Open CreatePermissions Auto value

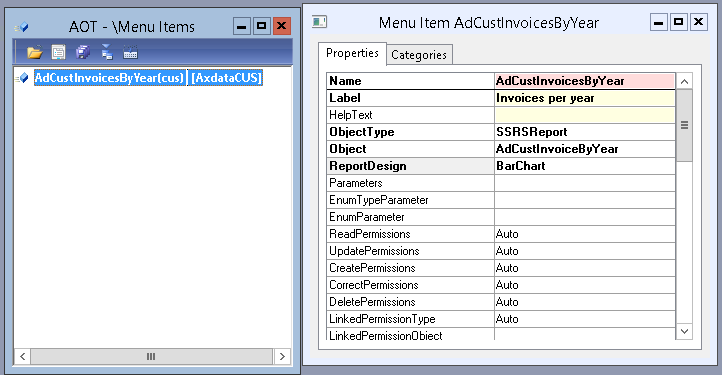pos(585,269)
